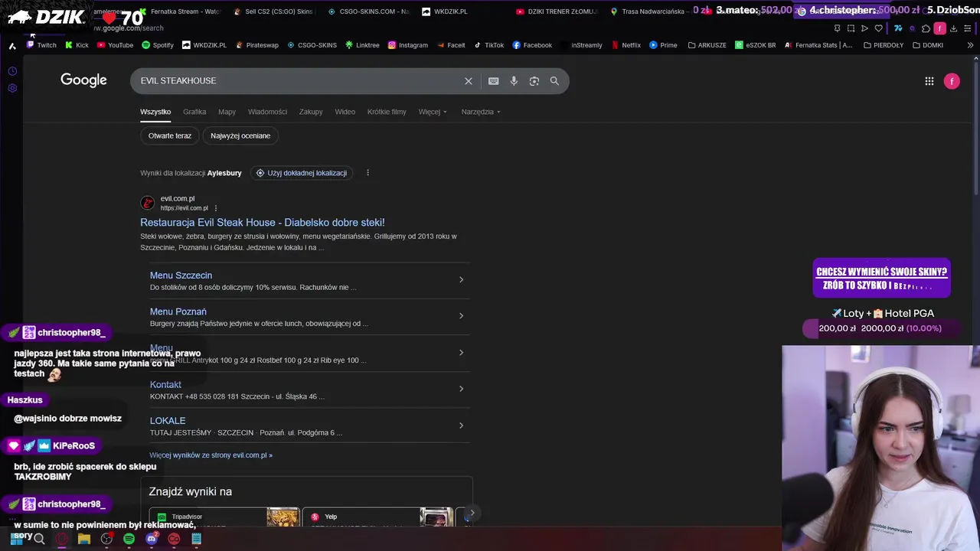Open YouTube bookmark
Screen dimensions: 980x551
pyautogui.click(x=115, y=45)
